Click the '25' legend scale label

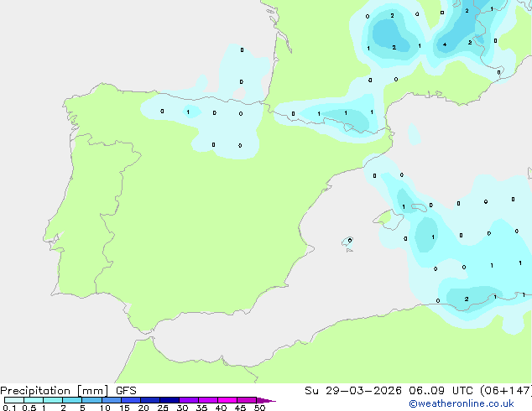(x=163, y=408)
